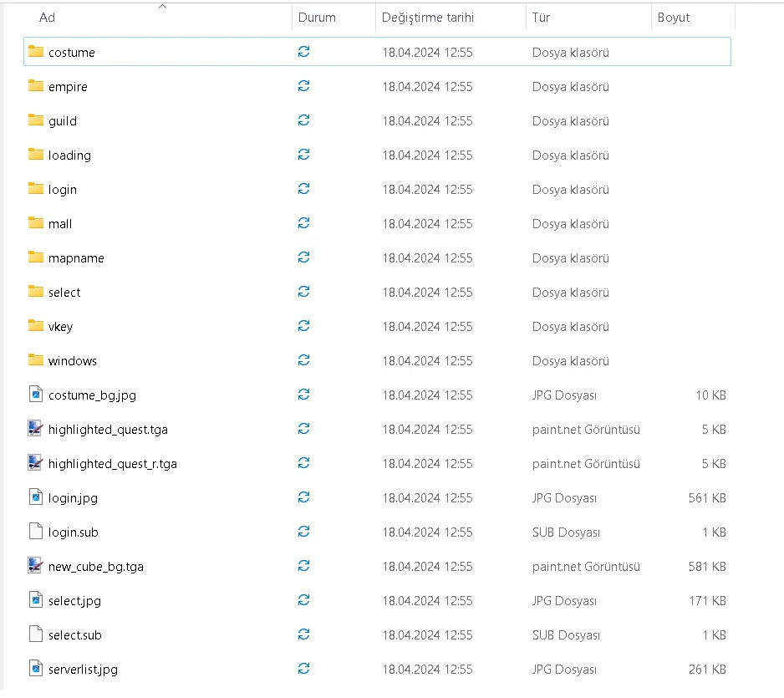This screenshot has width=784, height=698.
Task: Select the costume_bg.jpg image icon
Action: 35,395
